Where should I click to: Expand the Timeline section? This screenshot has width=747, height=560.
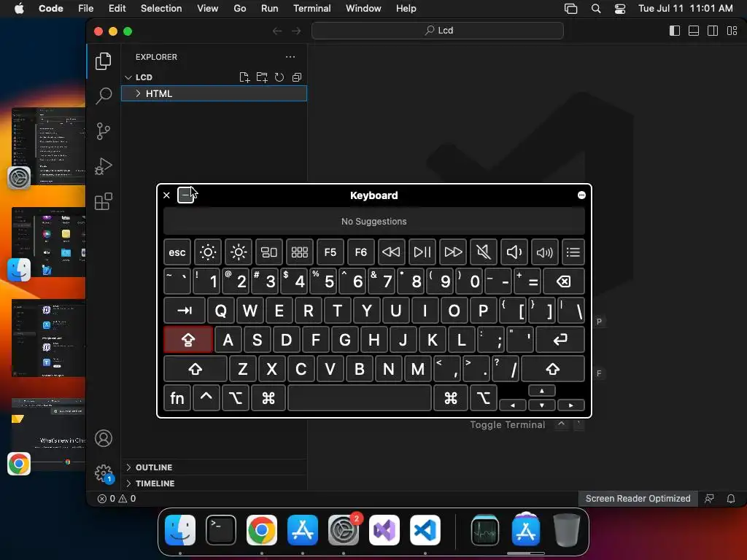coord(214,483)
